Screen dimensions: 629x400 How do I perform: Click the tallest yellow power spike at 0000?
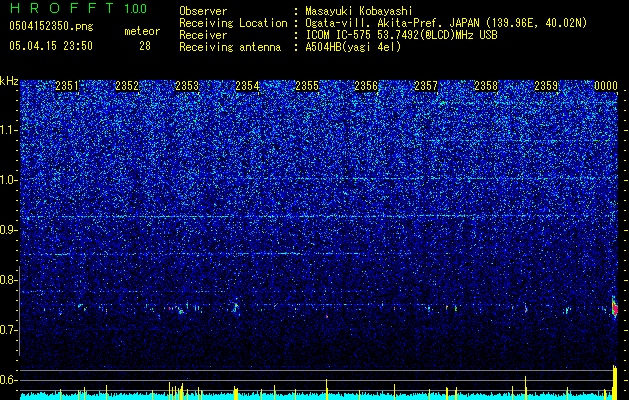click(x=615, y=382)
